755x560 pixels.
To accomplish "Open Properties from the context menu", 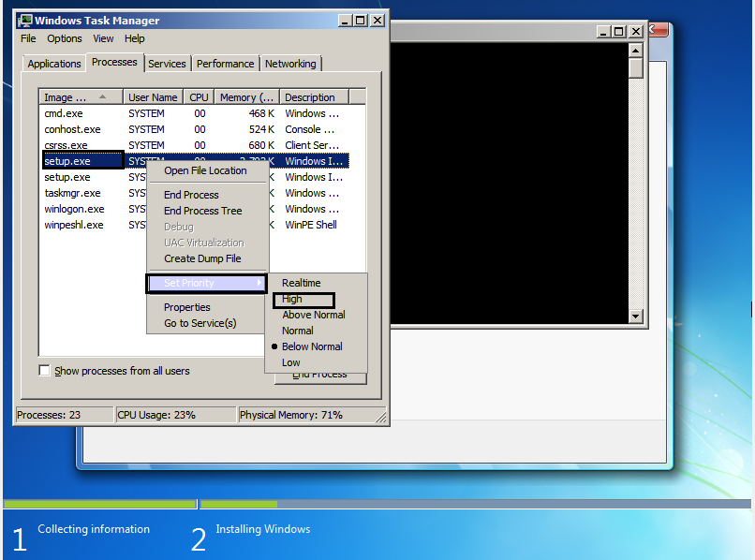I will 207,307.
